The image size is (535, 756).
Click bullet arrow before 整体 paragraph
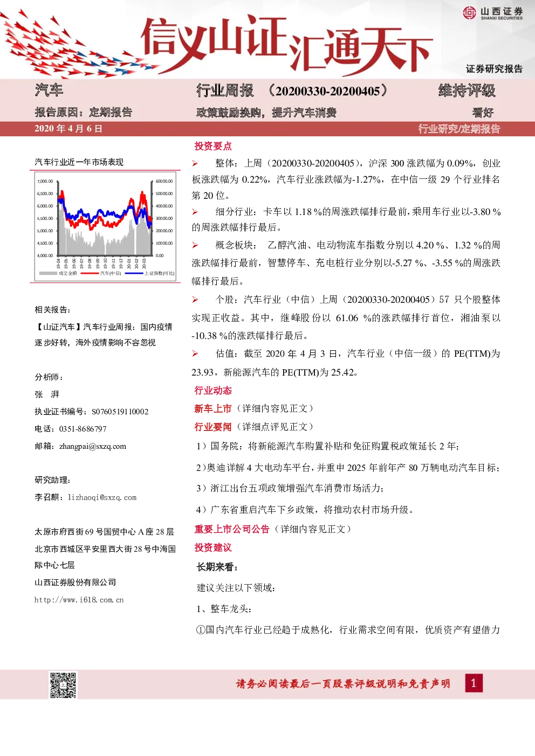point(195,163)
